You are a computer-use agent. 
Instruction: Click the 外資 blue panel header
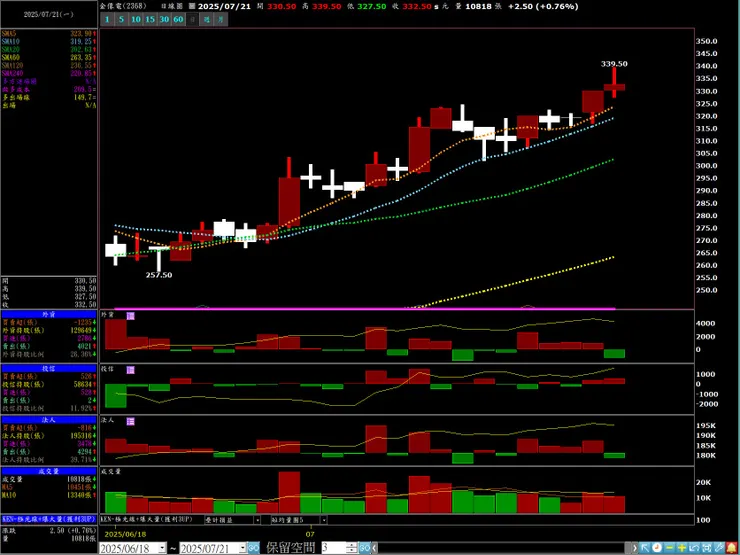49,314
